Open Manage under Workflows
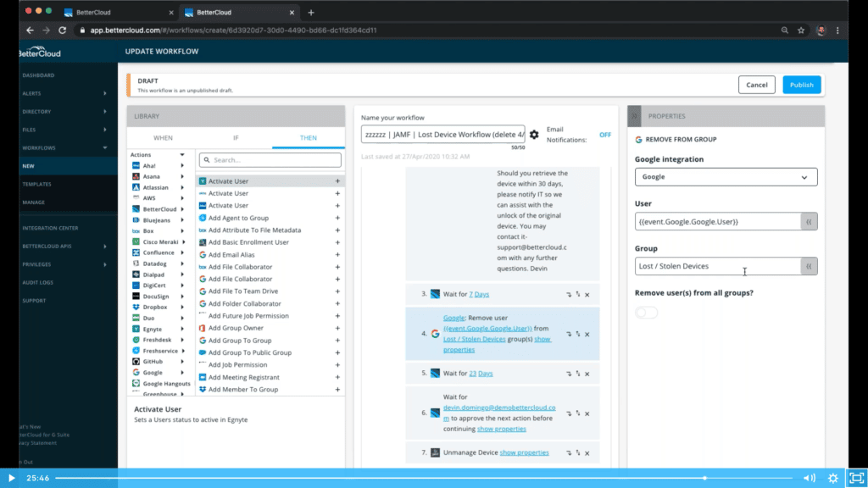The image size is (868, 488). pos(33,202)
